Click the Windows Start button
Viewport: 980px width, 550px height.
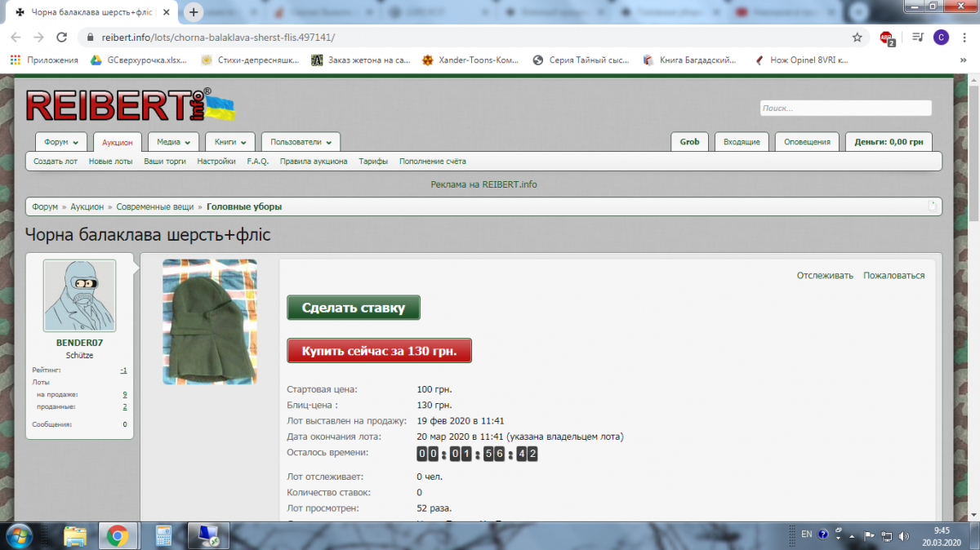point(18,535)
